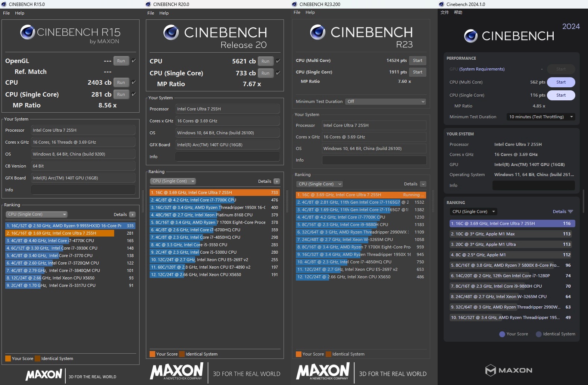Click Cinebench R23 title bar app icon
Viewport: 588px width, 385px height.
tap(294, 4)
